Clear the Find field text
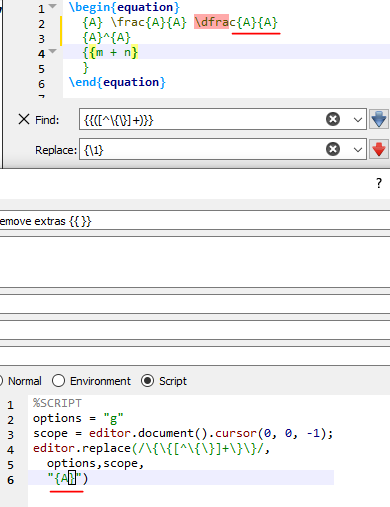 coord(333,119)
